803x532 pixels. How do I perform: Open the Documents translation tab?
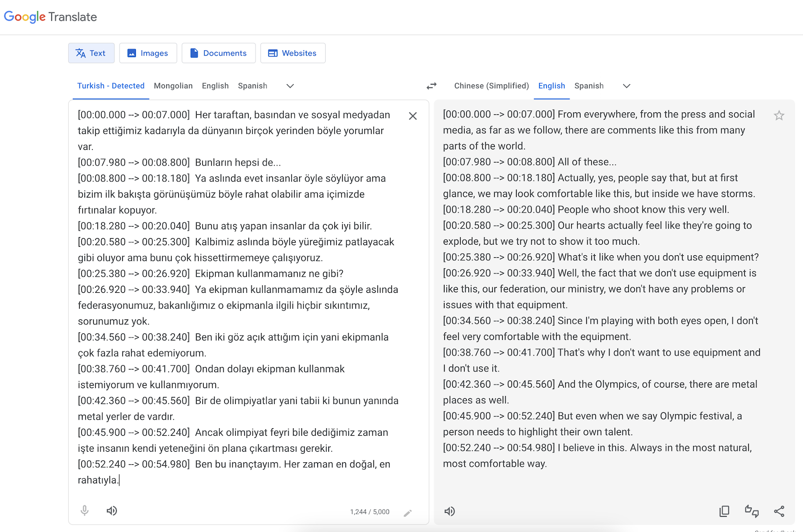pos(218,53)
